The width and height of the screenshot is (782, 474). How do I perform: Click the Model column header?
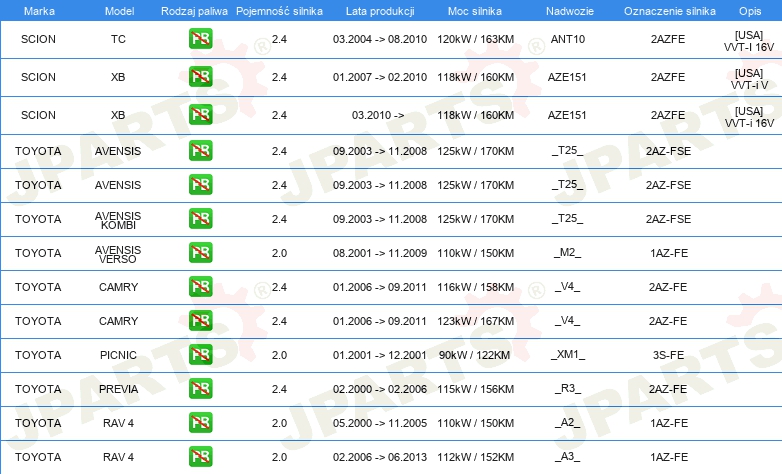click(119, 11)
